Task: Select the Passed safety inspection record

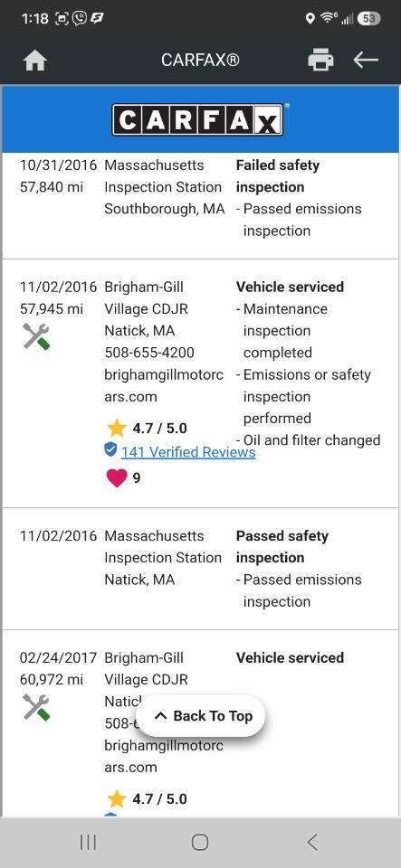Action: click(x=200, y=569)
